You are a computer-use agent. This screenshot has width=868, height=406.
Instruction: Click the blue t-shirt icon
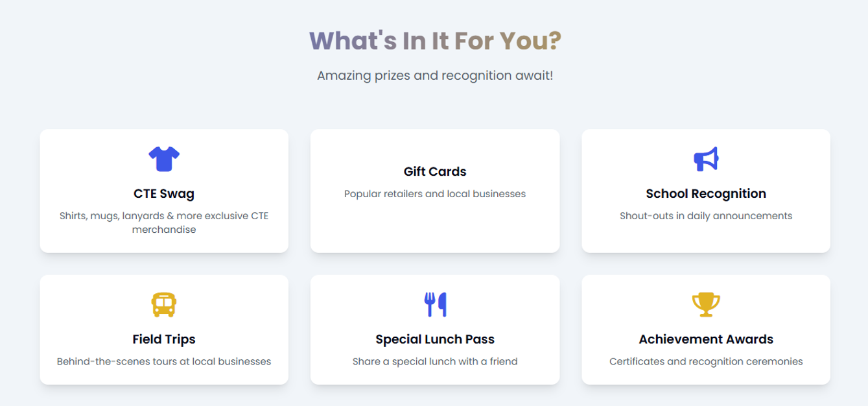pyautogui.click(x=164, y=159)
